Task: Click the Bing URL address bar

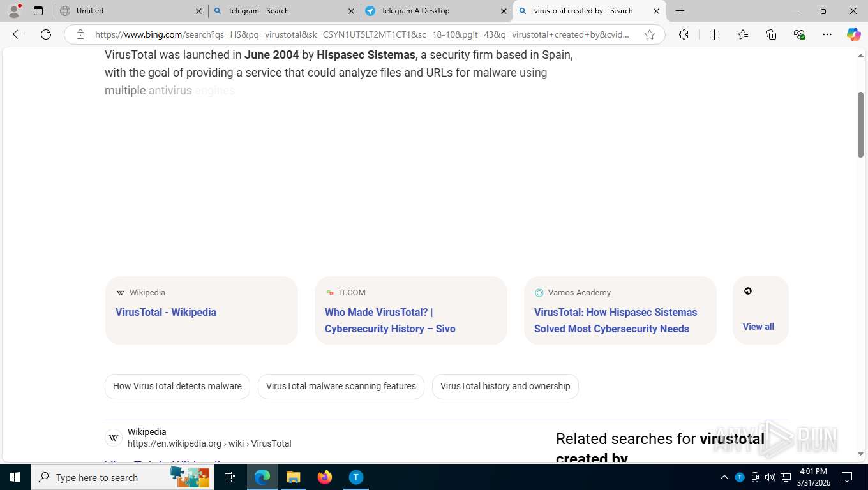Action: tap(362, 34)
